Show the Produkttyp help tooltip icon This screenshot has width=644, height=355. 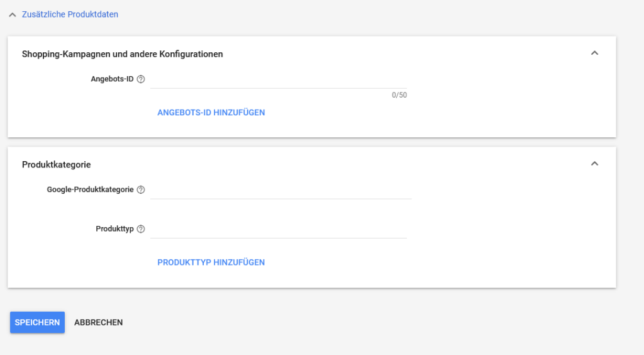pyautogui.click(x=141, y=229)
